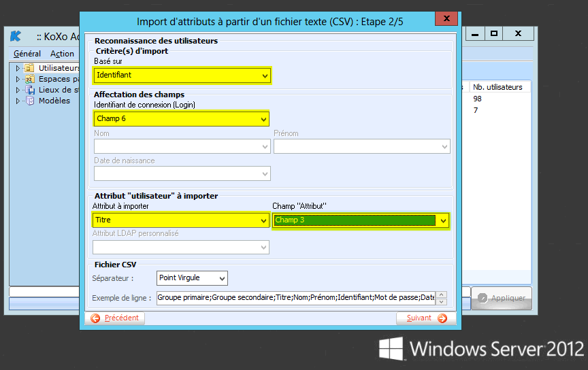Expand the Espaces tree node
The image size is (588, 370).
click(17, 79)
